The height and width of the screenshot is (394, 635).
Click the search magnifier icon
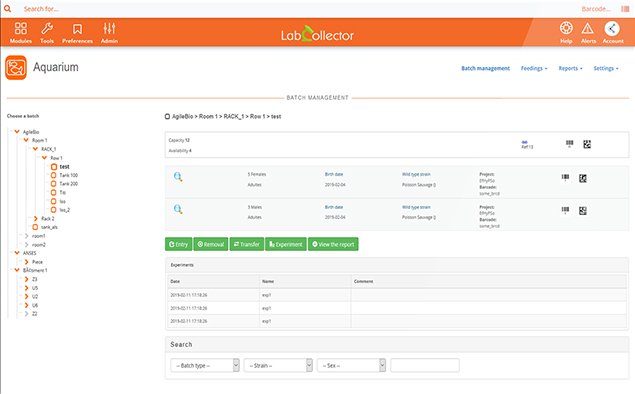click(7, 8)
